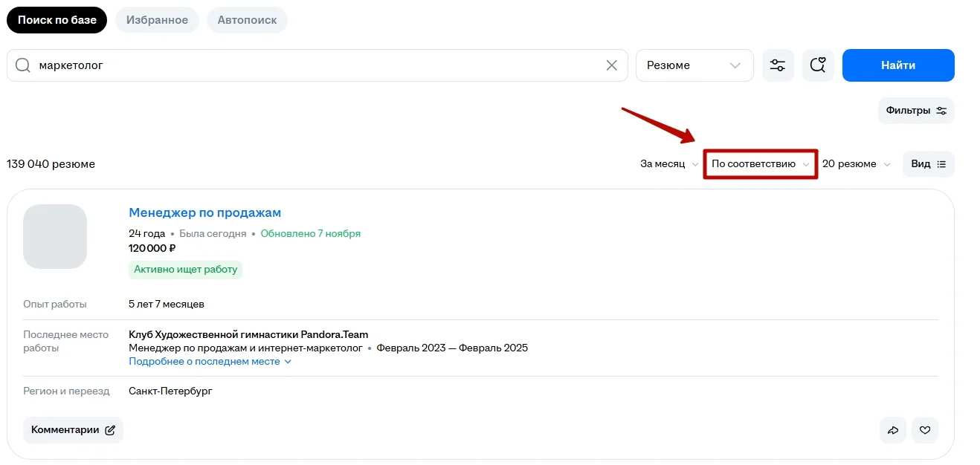The image size is (980, 465).
Task: Share the resume via arrow icon
Action: point(892,429)
